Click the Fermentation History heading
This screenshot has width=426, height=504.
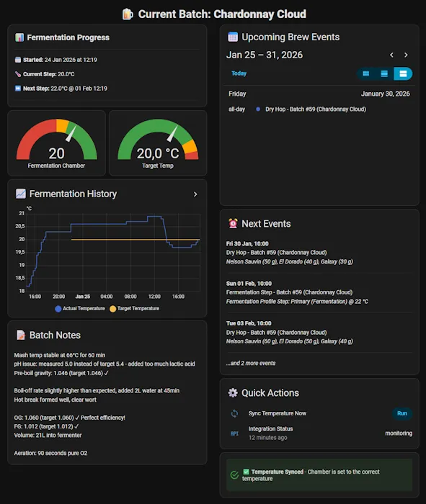pyautogui.click(x=73, y=194)
